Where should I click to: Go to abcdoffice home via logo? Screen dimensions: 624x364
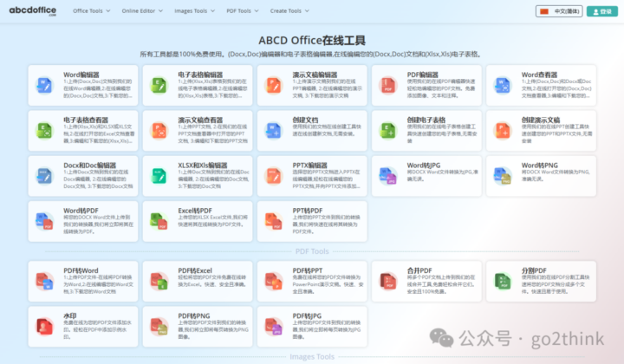pyautogui.click(x=33, y=10)
